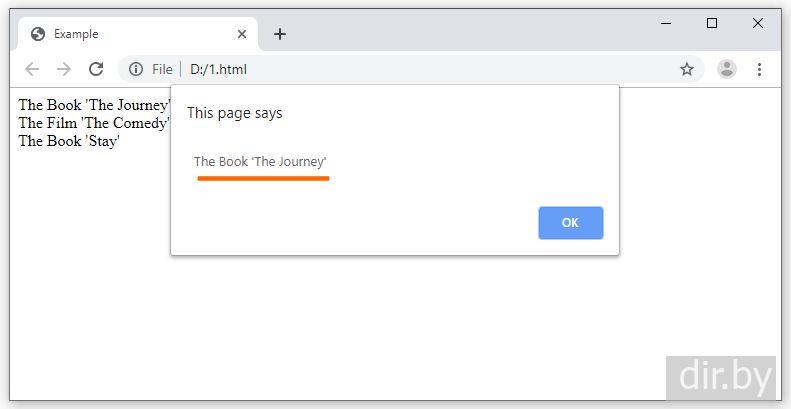Close the Example tab
Image resolution: width=791 pixels, height=409 pixels.
242,34
